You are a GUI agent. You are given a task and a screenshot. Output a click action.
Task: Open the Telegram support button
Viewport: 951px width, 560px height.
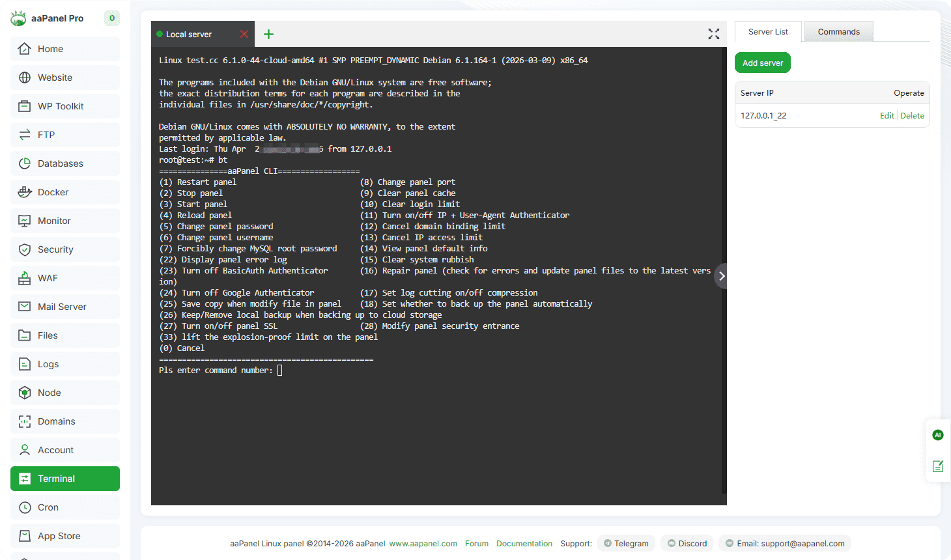(x=625, y=544)
